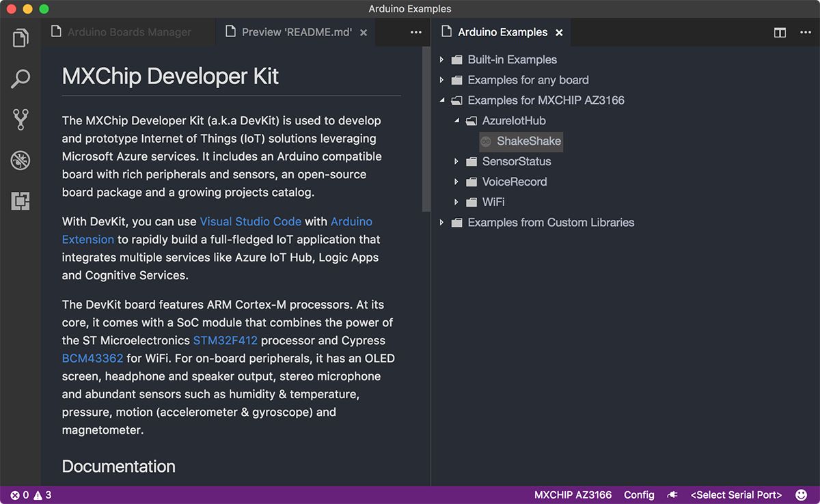Open the Search view
820x504 pixels.
tap(20, 79)
